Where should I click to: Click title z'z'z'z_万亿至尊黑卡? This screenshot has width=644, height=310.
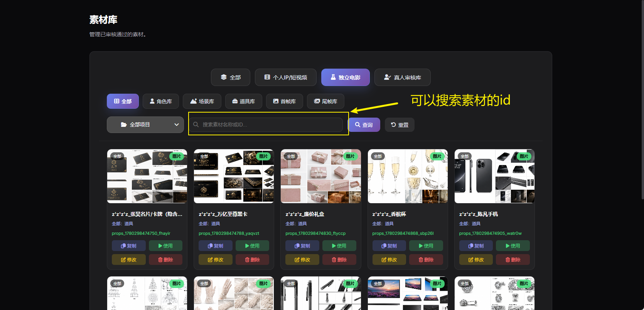click(x=223, y=214)
